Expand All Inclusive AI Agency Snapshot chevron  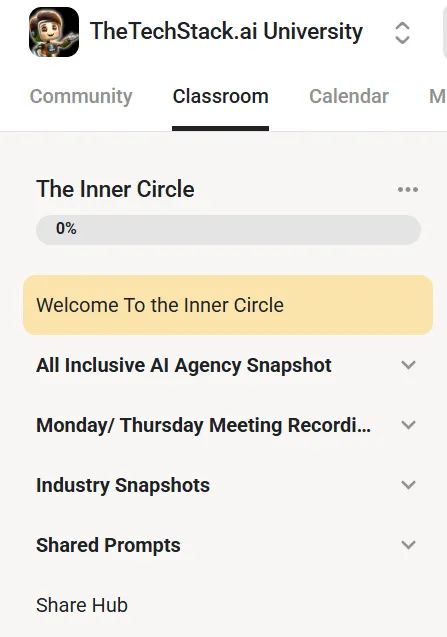(408, 365)
